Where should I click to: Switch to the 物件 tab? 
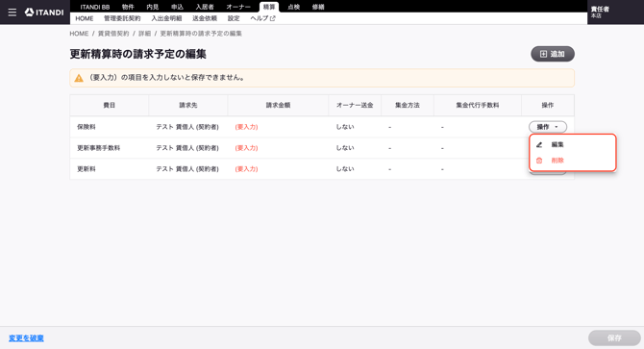coord(128,7)
